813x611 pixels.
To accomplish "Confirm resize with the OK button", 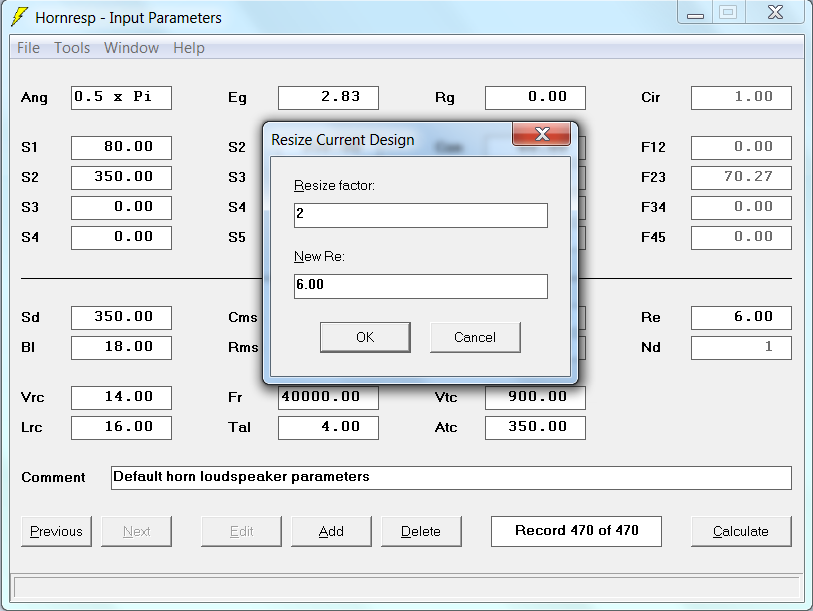I will (365, 337).
